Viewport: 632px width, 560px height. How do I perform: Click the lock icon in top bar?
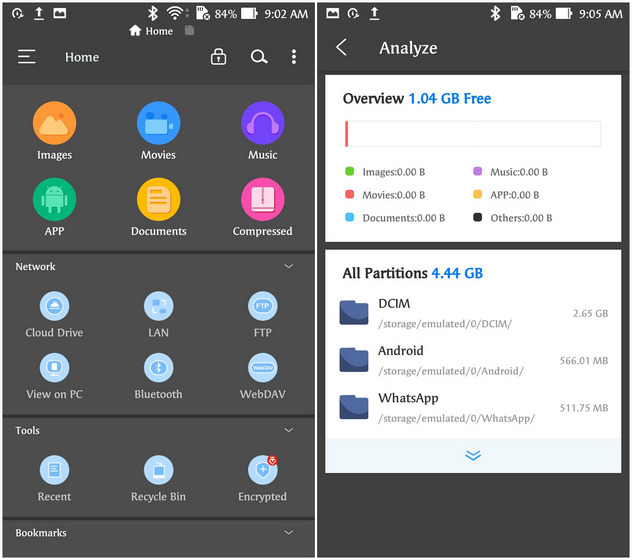coord(219,57)
